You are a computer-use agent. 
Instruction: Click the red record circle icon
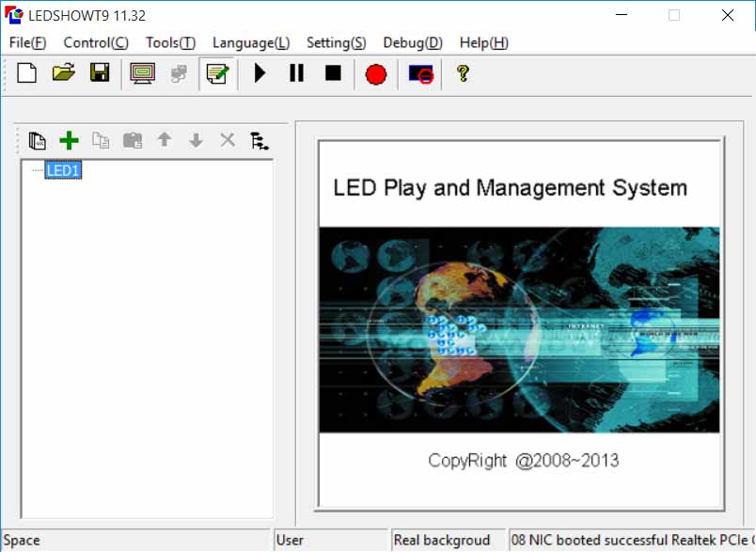(376, 74)
